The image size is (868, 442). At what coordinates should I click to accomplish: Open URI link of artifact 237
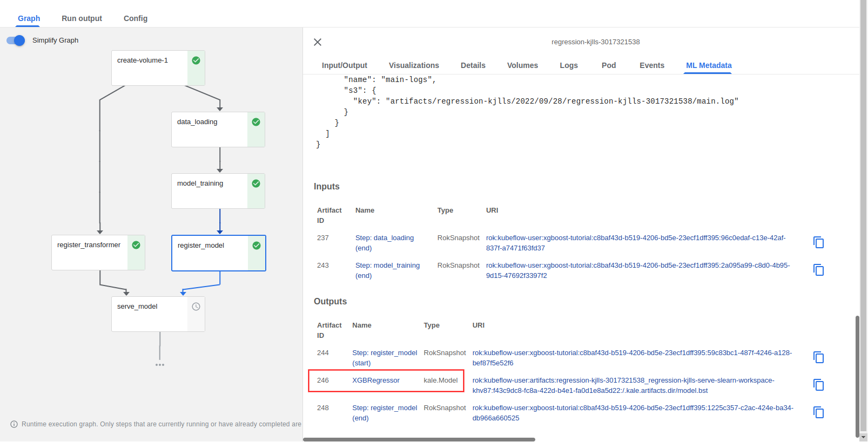636,243
